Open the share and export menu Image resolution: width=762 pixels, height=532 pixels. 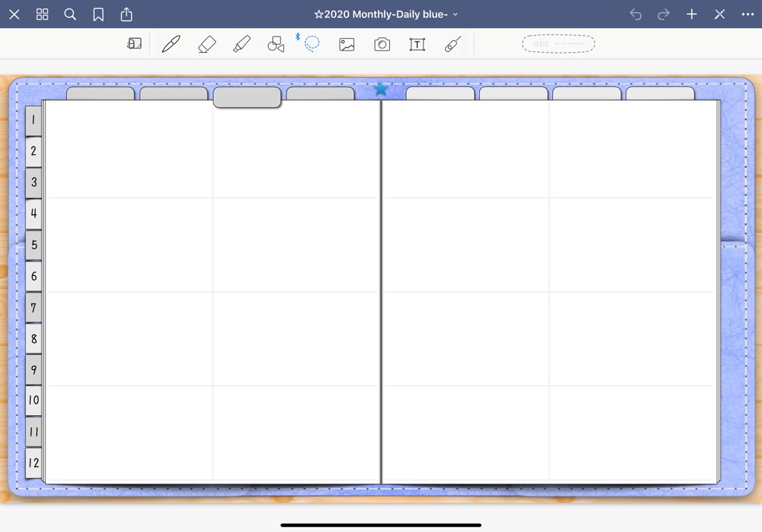point(127,14)
